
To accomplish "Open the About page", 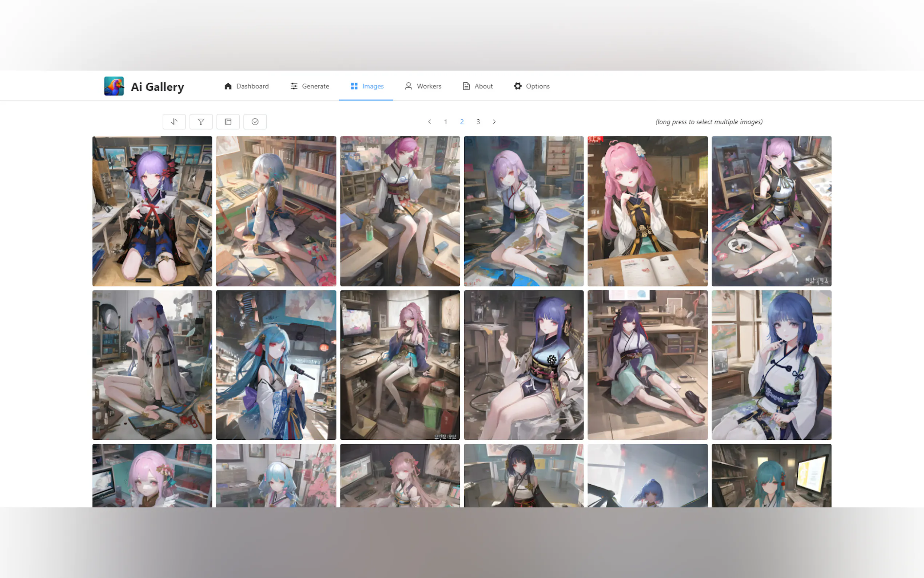I will pos(483,86).
